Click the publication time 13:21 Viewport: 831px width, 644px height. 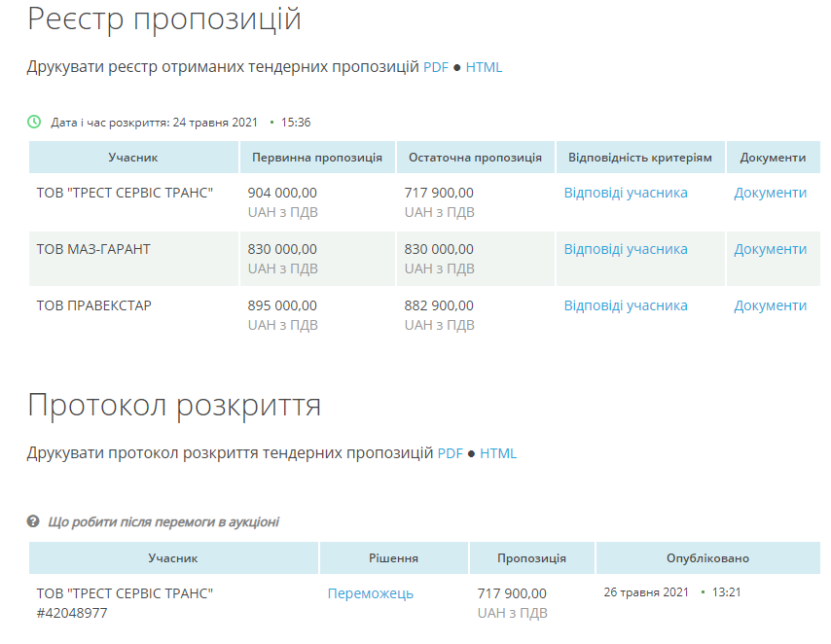coord(727,592)
